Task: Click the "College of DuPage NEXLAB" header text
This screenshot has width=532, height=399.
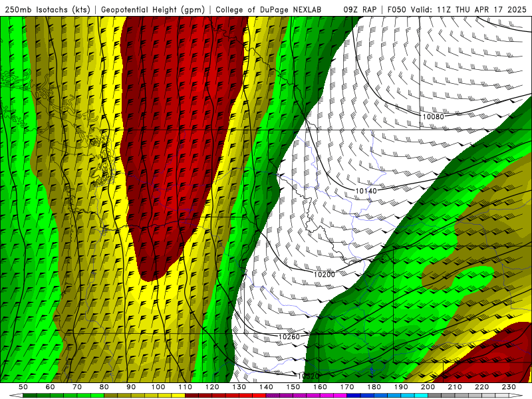Action: (268, 10)
